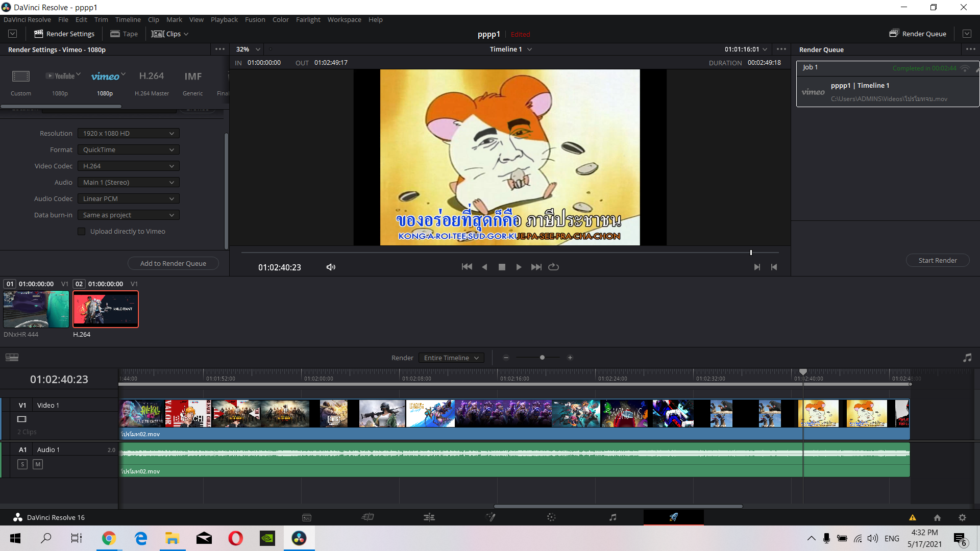Toggle the Video 1 track clip view icon
The width and height of the screenshot is (980, 551).
pyautogui.click(x=21, y=419)
